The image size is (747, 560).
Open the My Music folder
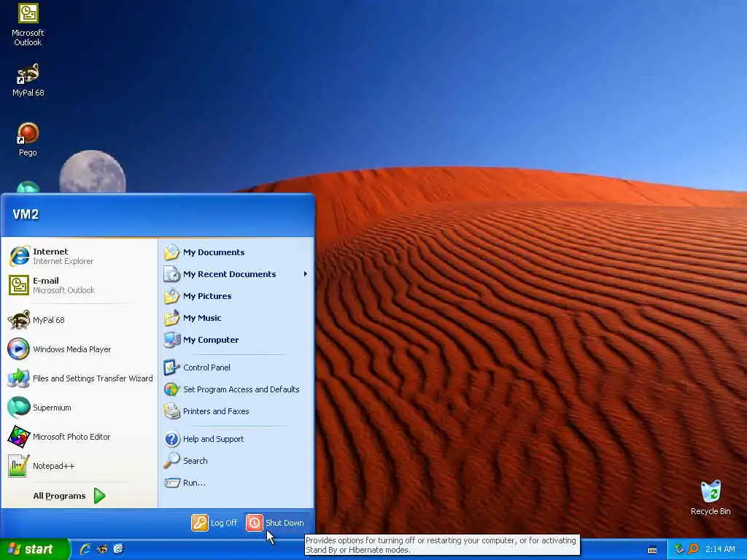236,318
